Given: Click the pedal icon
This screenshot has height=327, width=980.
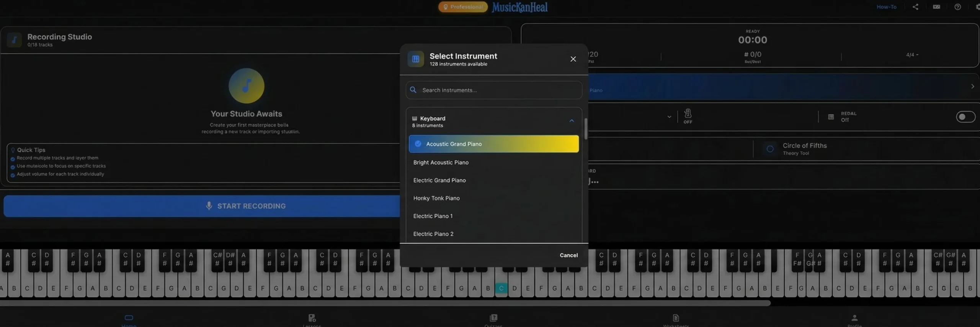Looking at the screenshot, I should point(830,117).
